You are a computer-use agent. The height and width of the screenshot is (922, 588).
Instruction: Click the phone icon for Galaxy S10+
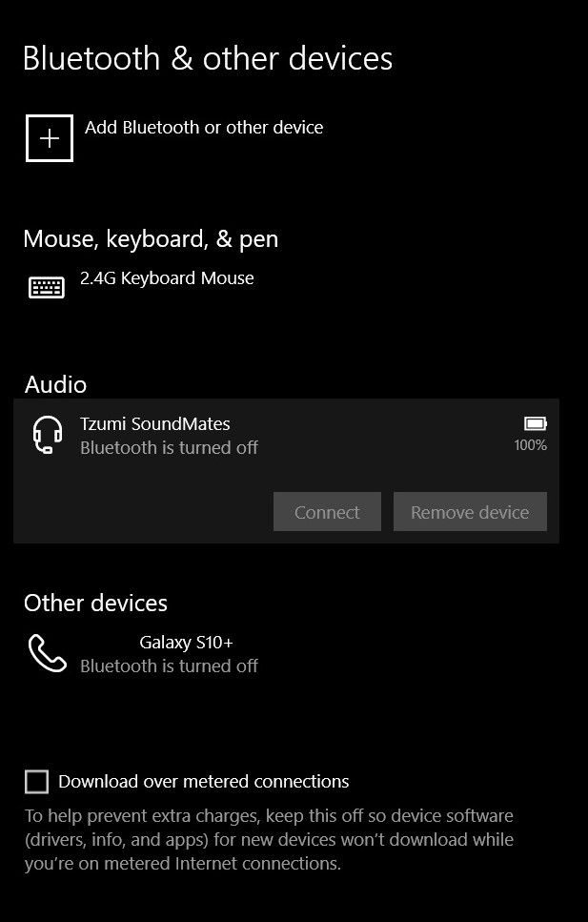pos(48,654)
